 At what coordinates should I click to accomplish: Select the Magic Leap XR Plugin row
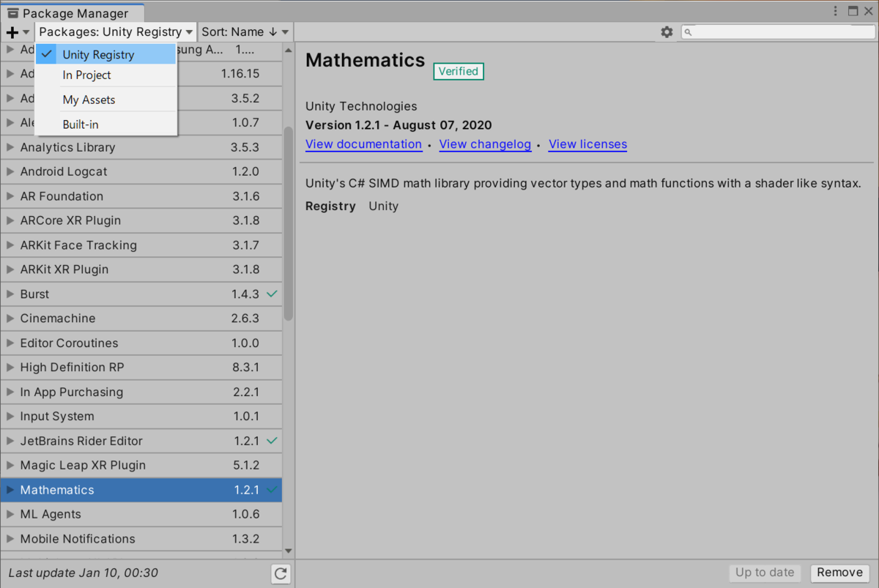[x=141, y=465]
